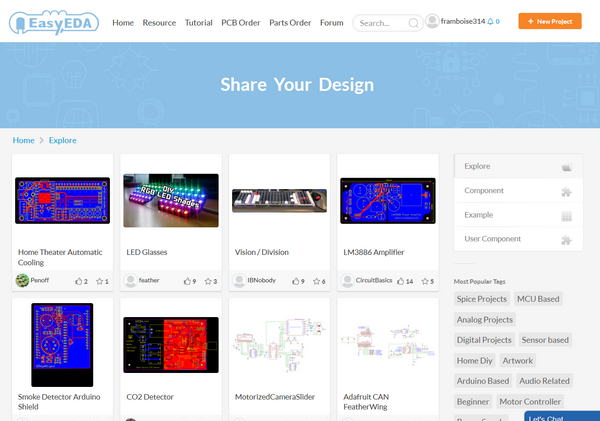Open author name CircuitBasics
600x421 pixels.
[x=374, y=280]
